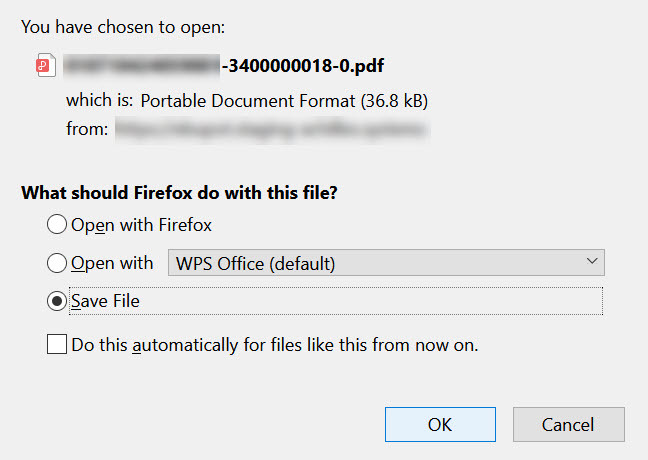
Task: Confirm the download with OK
Action: click(440, 424)
